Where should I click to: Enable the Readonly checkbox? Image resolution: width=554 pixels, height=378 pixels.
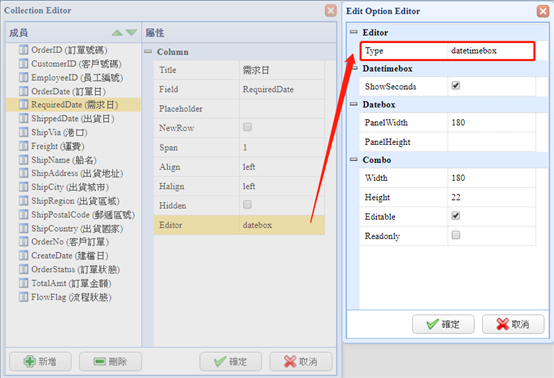456,235
